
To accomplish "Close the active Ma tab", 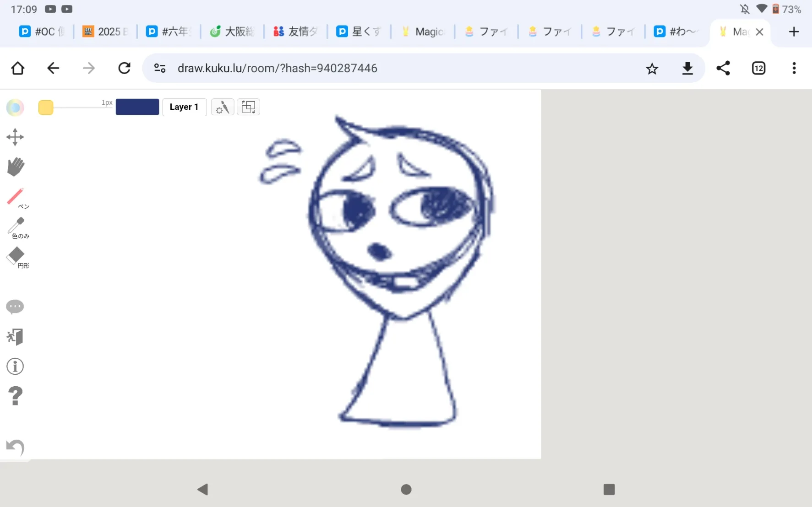I will [759, 32].
